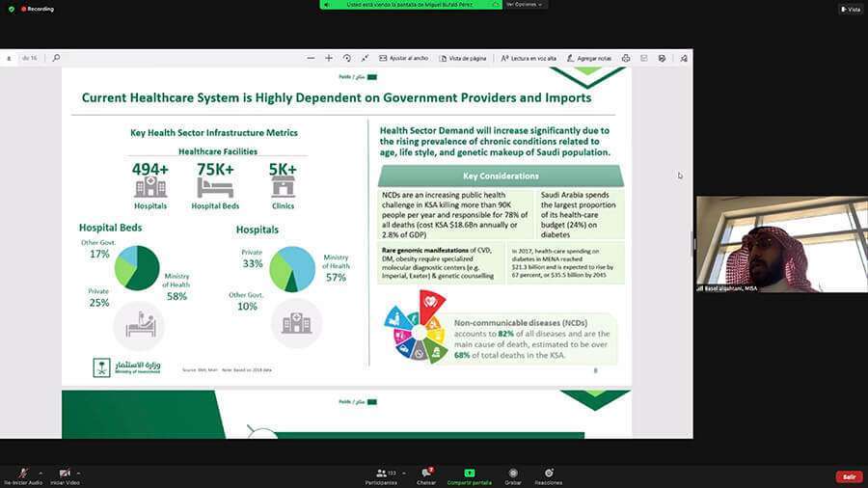Click the Recording indicator
This screenshot has width=868, height=488.
(x=38, y=10)
